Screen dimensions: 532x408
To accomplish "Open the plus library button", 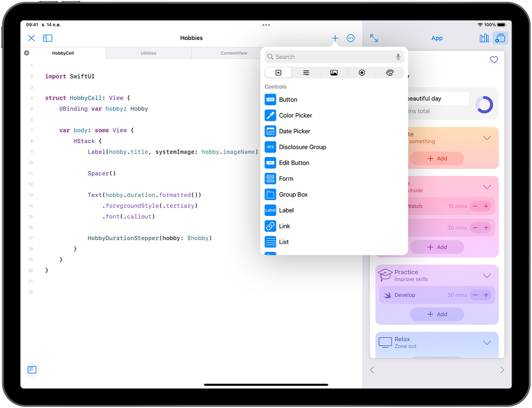I will click(335, 38).
